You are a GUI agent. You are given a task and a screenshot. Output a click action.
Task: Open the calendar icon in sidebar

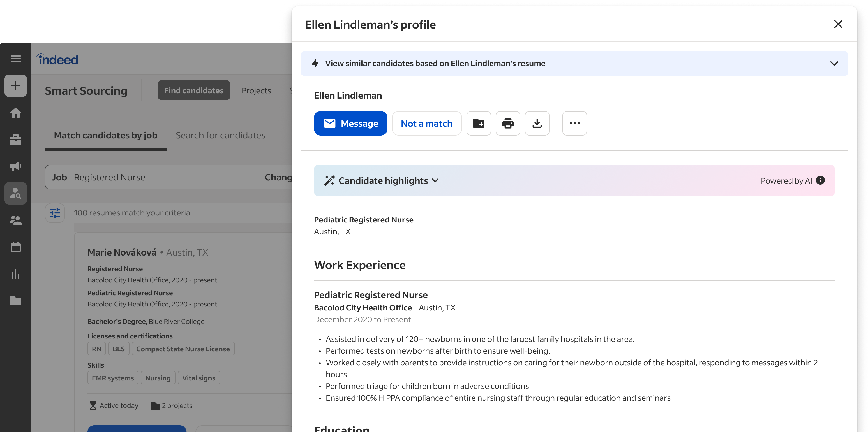tap(15, 247)
